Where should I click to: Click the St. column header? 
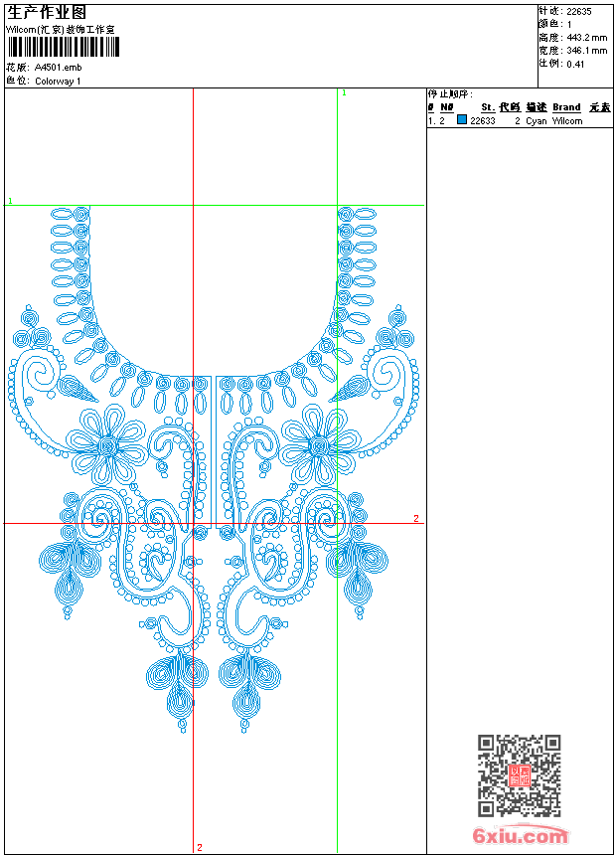point(488,107)
